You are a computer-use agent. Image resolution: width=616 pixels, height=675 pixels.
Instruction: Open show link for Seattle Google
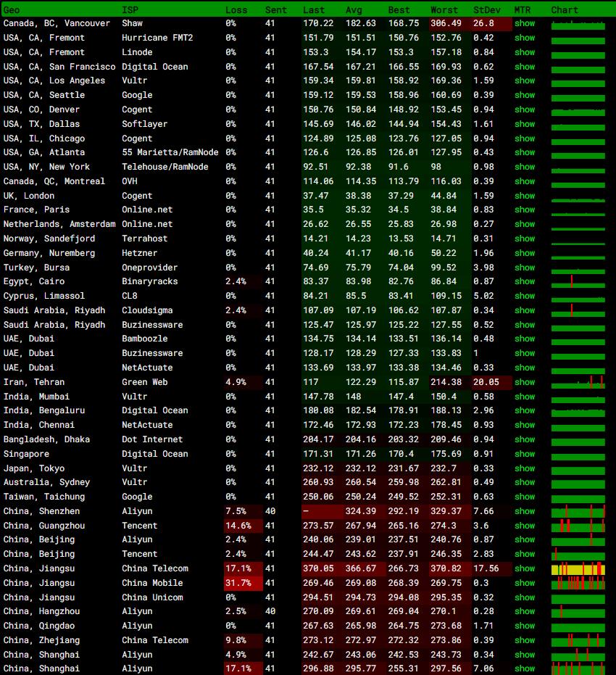[x=525, y=95]
